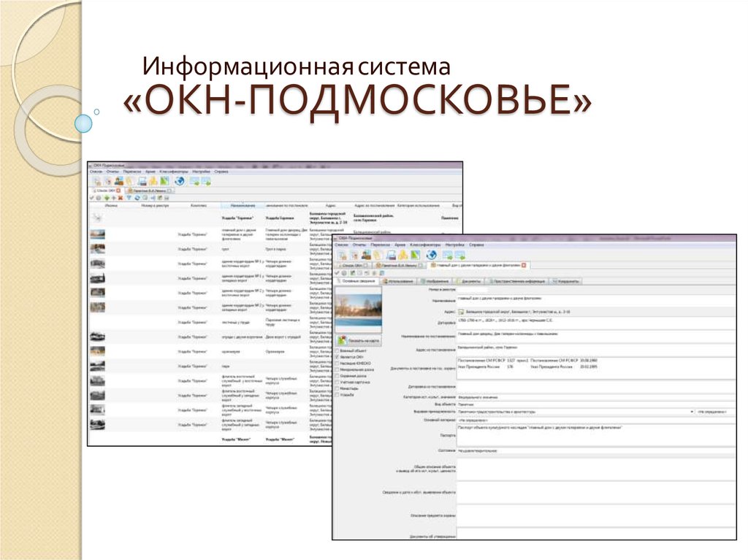Click the first document icon in list window toolbar
The image size is (748, 560).
click(98, 181)
